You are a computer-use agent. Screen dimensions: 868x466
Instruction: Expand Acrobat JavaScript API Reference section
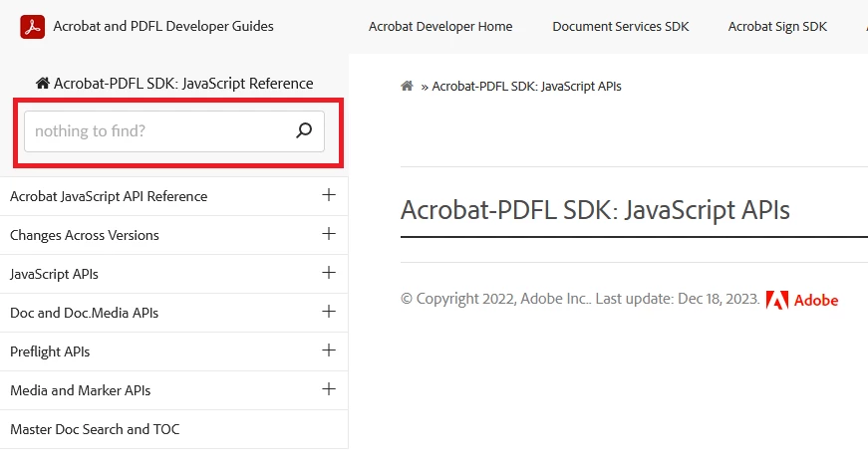pos(329,194)
